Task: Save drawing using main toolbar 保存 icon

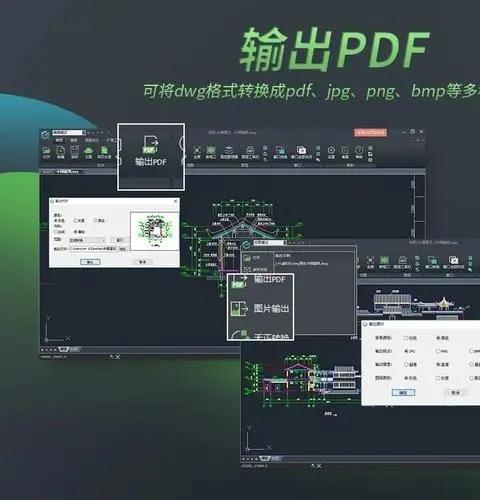Action: click(x=75, y=153)
